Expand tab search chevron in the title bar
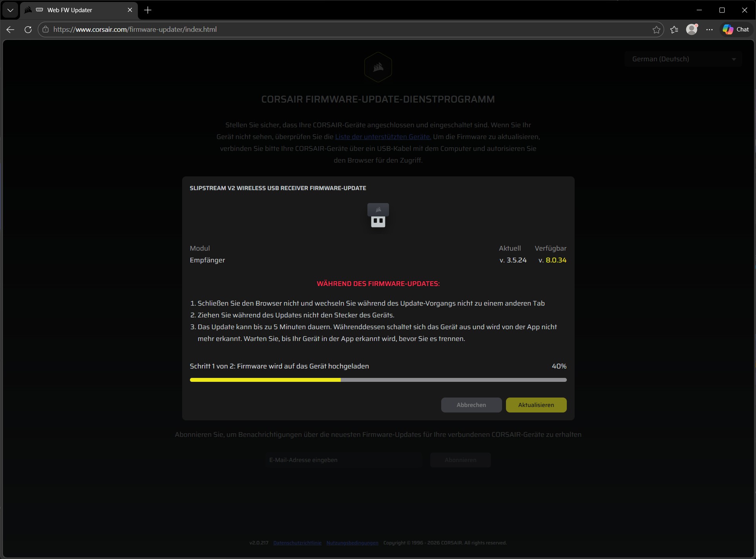756x559 pixels. [10, 10]
